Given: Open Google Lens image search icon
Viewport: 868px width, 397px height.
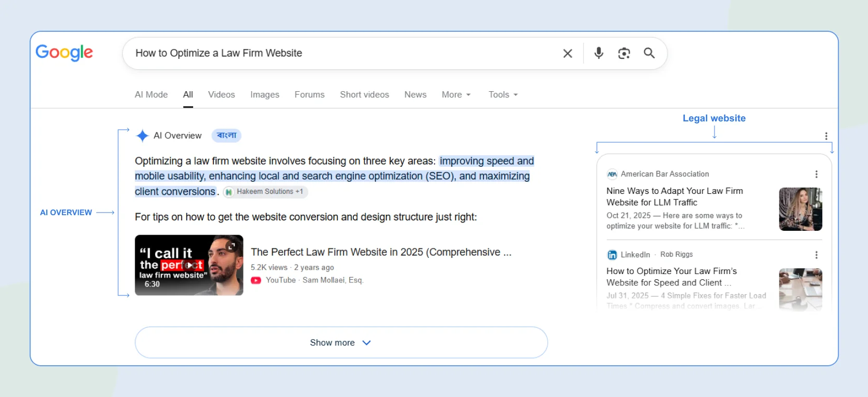Looking at the screenshot, I should click(624, 53).
